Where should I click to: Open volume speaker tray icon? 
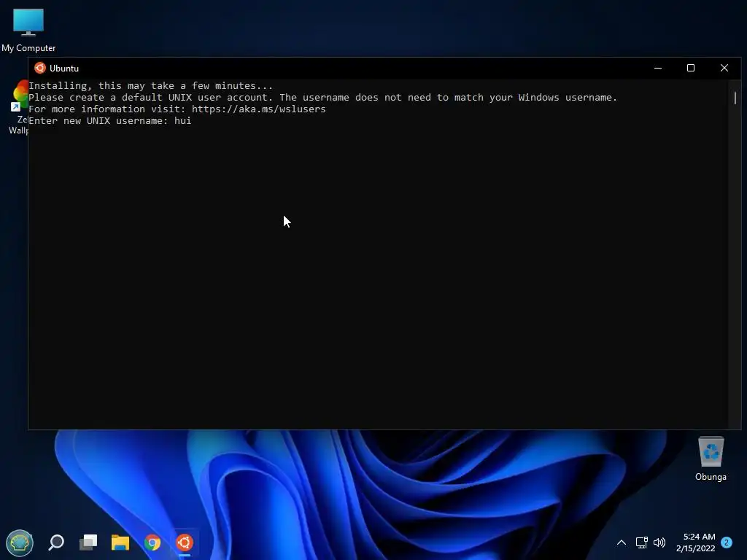coord(659,542)
